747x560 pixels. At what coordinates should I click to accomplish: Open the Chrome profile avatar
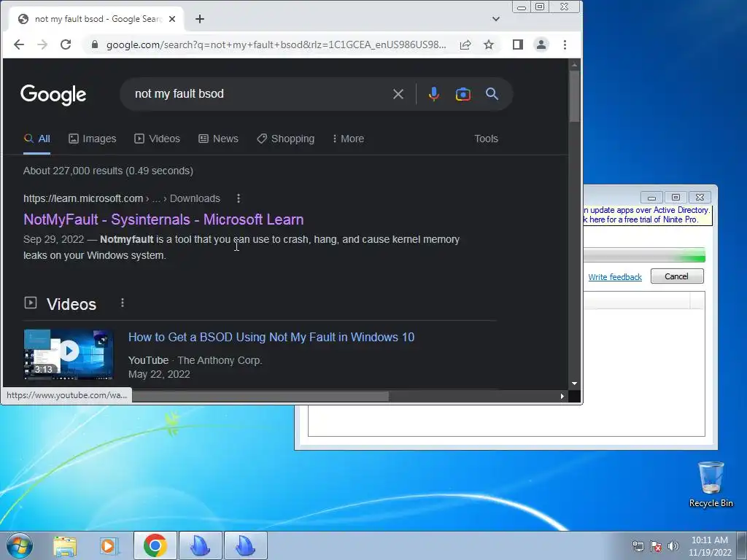541,44
